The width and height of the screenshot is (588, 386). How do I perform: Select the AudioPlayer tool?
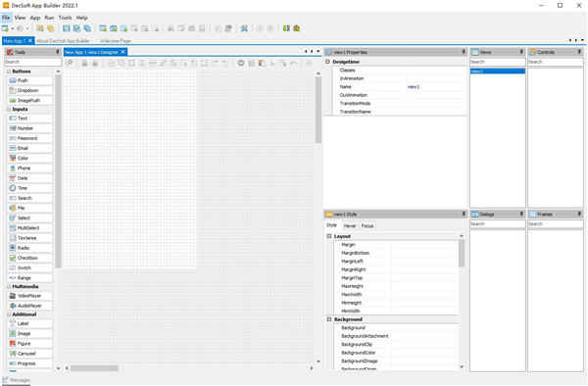[30, 306]
